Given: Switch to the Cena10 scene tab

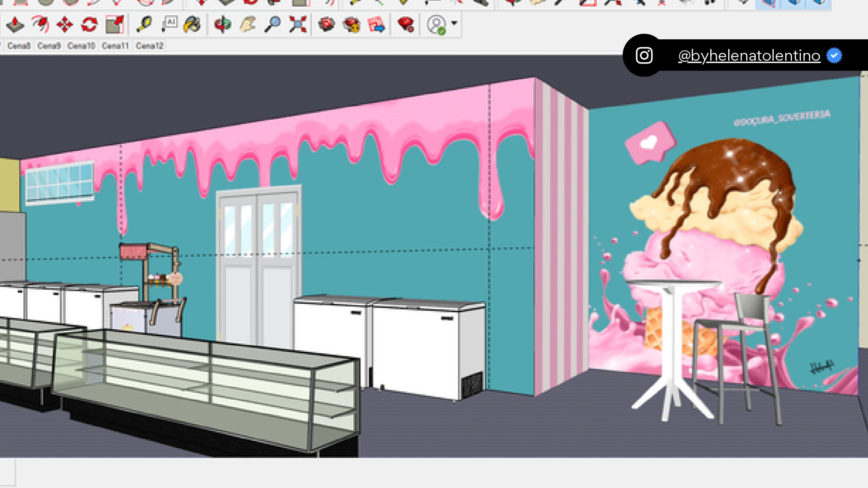Looking at the screenshot, I should click(81, 46).
